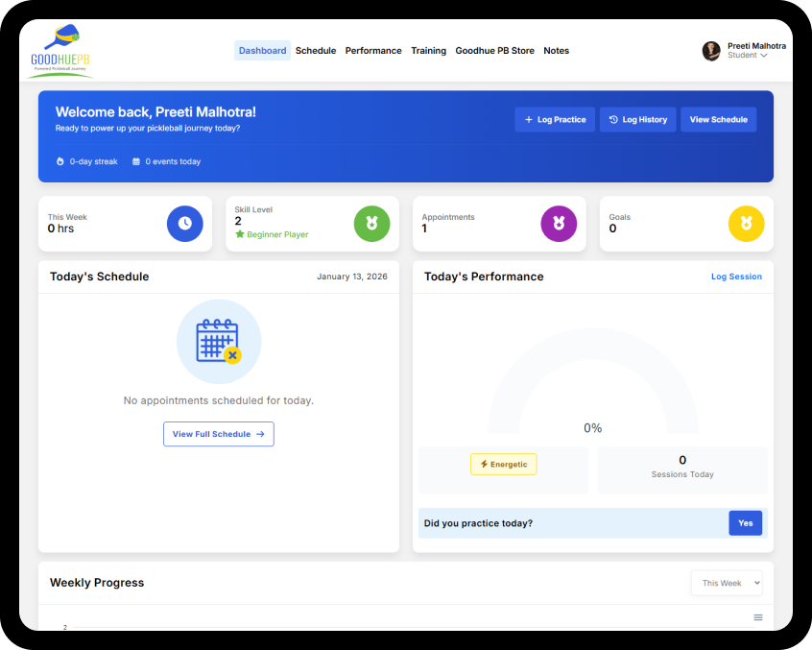Click the purple Appointments medal icon

[559, 224]
